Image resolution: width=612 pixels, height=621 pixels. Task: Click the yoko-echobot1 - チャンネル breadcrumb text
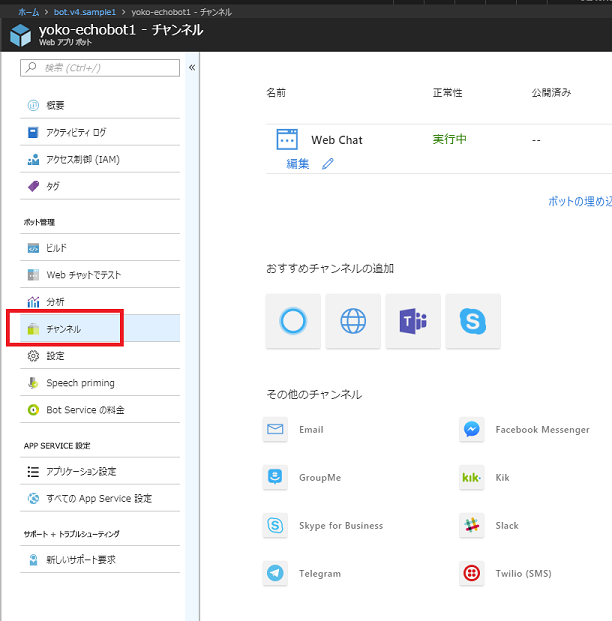[181, 12]
